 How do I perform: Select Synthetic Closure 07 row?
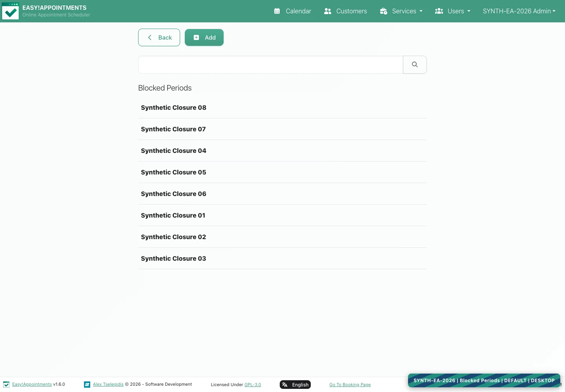coord(282,129)
